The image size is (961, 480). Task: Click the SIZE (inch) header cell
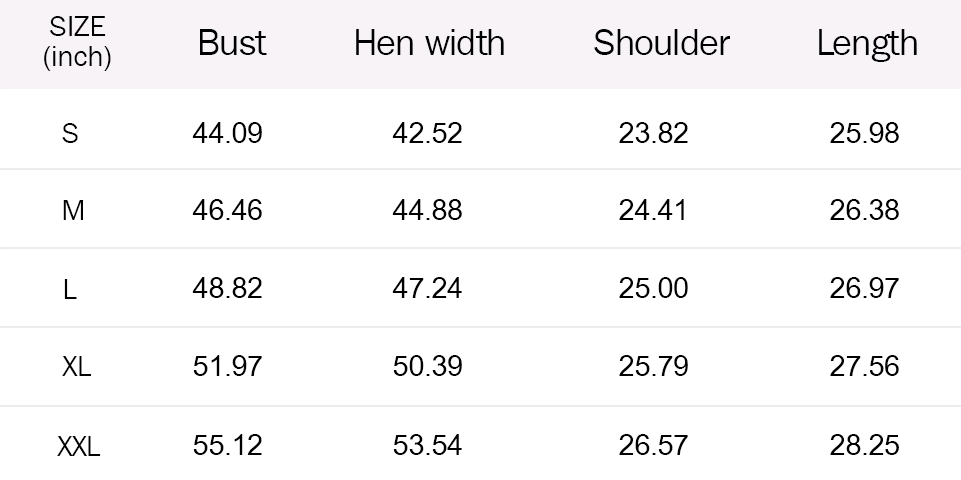click(x=77, y=43)
